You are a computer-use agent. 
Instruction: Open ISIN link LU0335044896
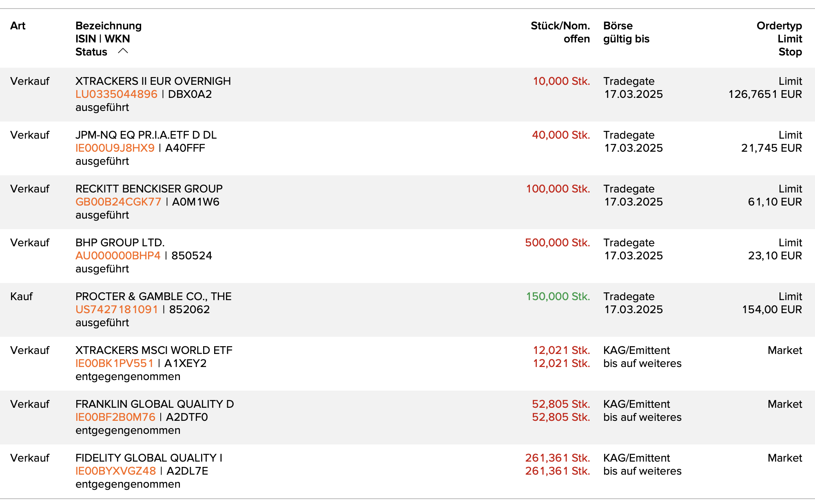point(116,94)
